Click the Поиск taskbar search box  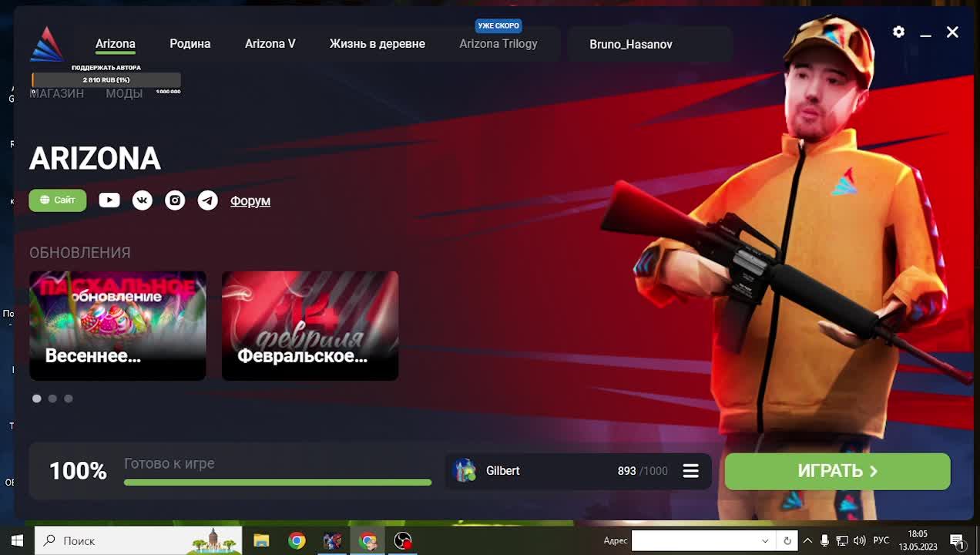coord(139,540)
